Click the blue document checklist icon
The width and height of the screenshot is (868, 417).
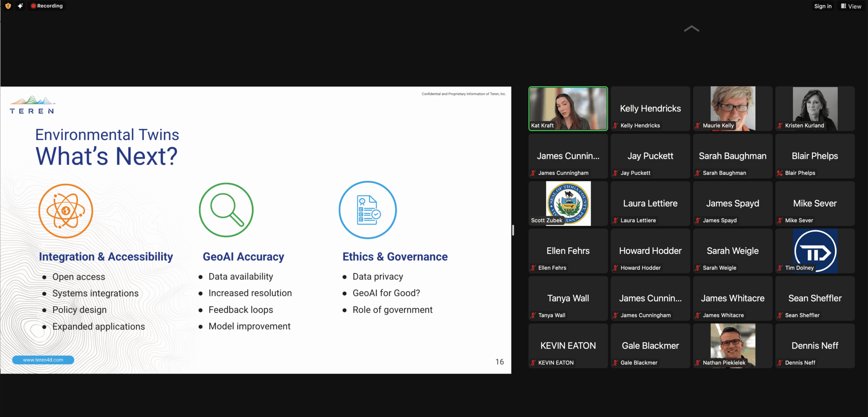click(368, 210)
